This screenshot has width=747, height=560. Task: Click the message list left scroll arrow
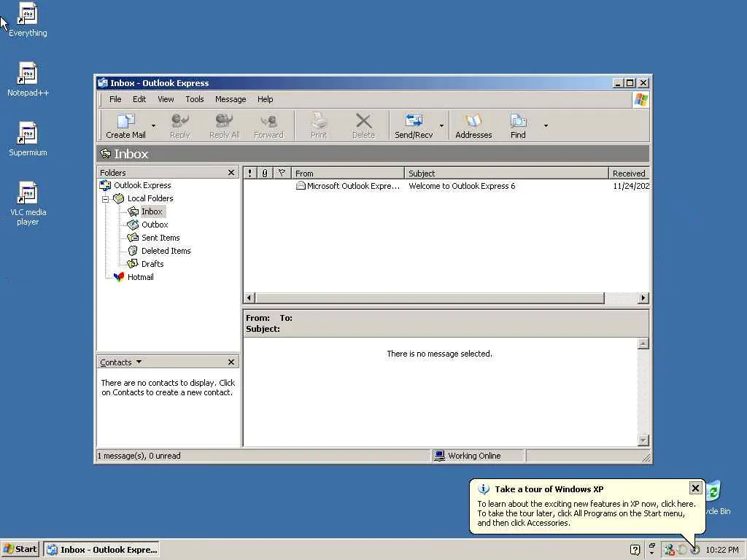249,298
